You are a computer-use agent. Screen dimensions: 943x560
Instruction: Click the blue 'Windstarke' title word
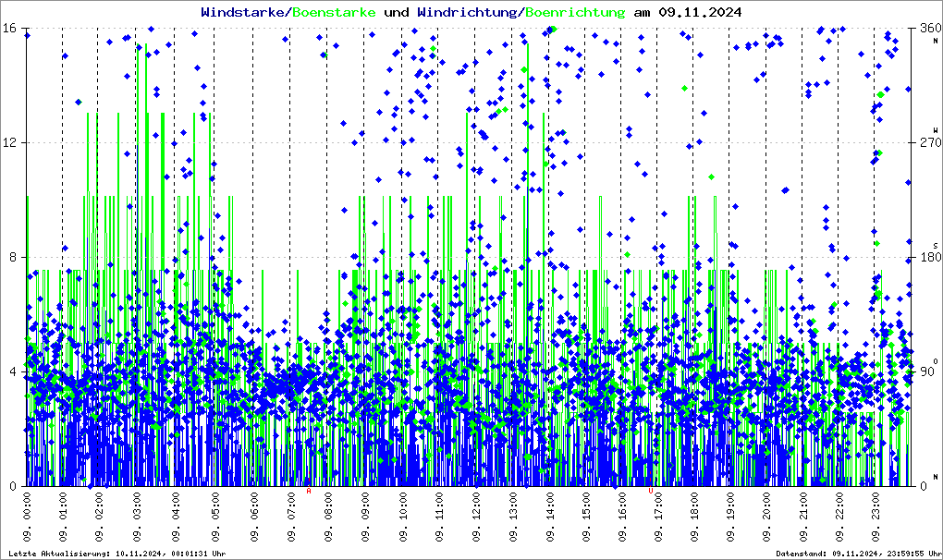(x=245, y=12)
